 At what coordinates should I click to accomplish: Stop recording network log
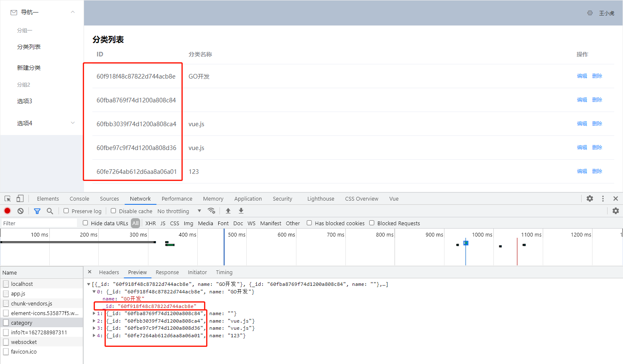[x=8, y=211]
